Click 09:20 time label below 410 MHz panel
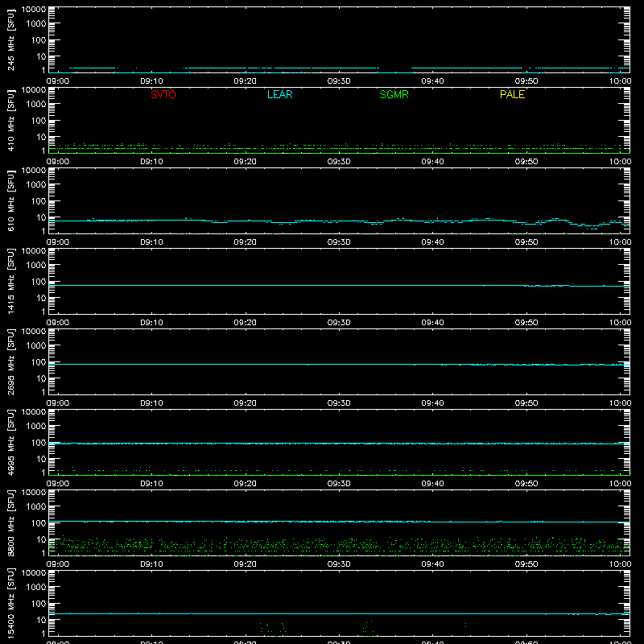644x644 pixels. tap(246, 162)
